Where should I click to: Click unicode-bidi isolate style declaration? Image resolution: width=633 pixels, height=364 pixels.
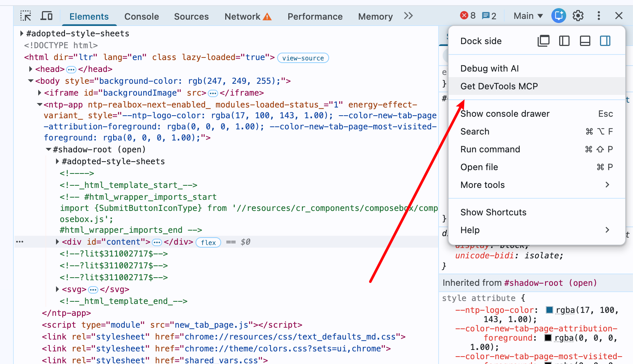click(x=509, y=255)
